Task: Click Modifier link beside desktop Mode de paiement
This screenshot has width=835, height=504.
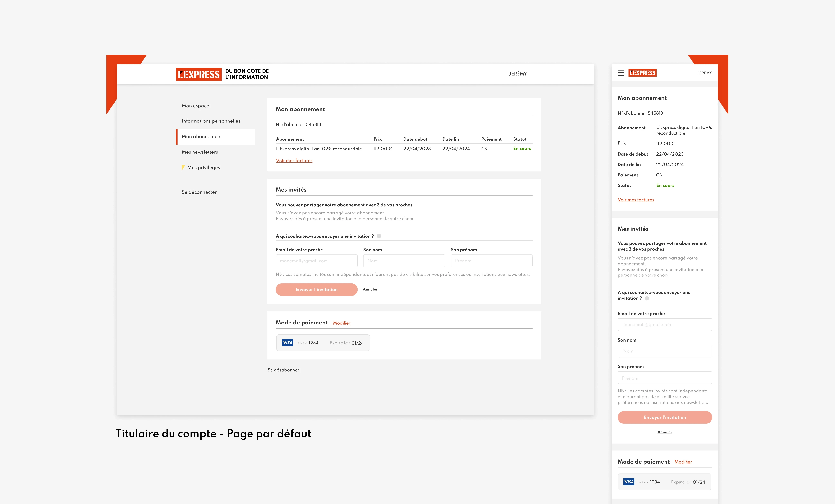Action: point(341,323)
